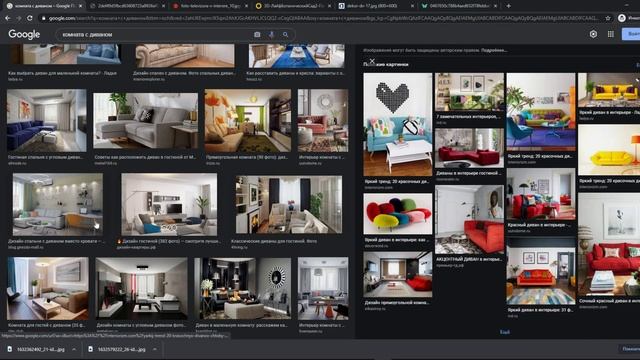Click the browser address bar URL
The image size is (640, 360).
tap(322, 18)
